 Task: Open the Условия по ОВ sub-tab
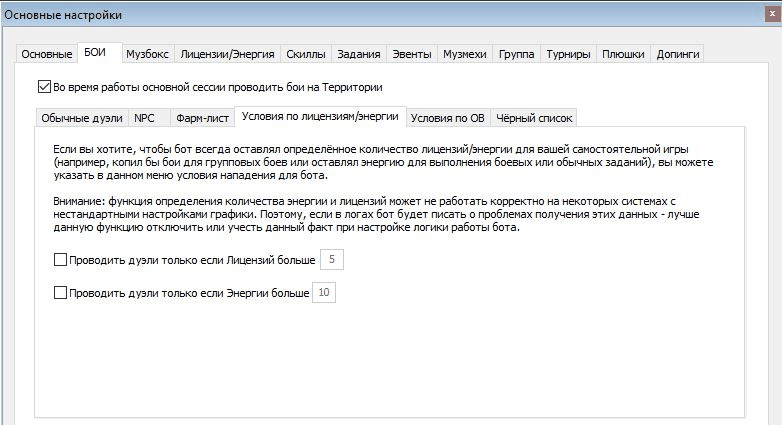tap(448, 118)
